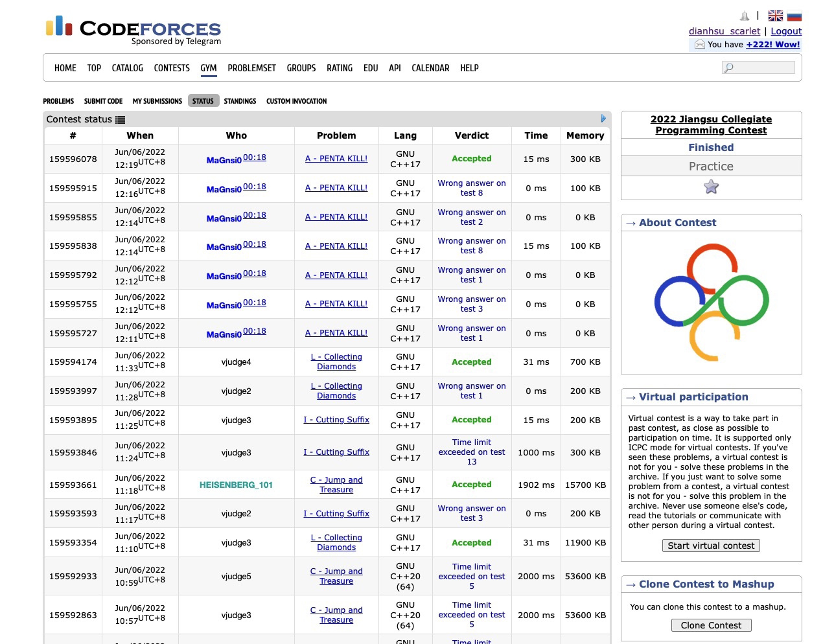
Task: Open your talks via the envelope icon
Action: 699,45
